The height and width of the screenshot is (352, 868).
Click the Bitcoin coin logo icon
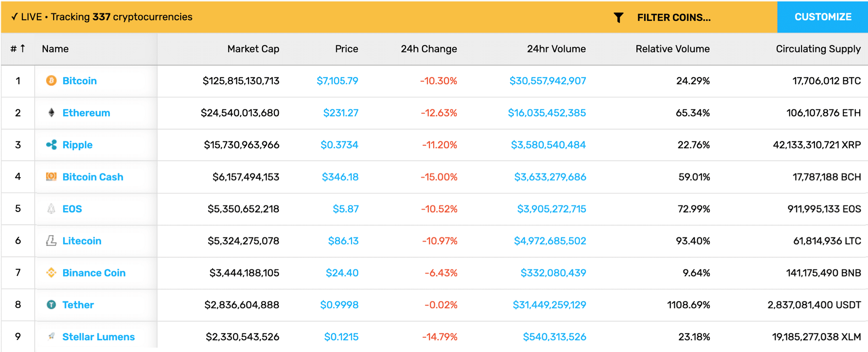[x=51, y=81]
